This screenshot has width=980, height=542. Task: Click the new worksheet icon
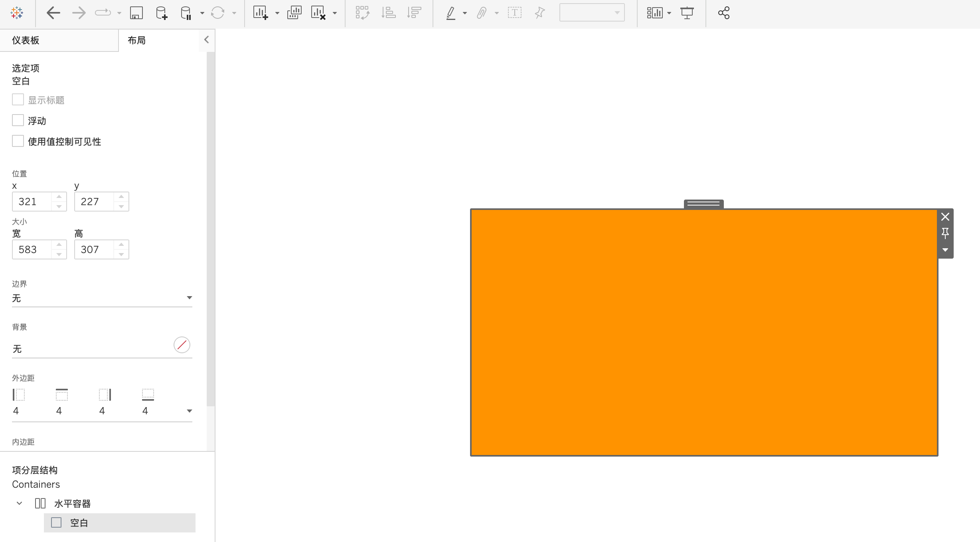coord(260,13)
